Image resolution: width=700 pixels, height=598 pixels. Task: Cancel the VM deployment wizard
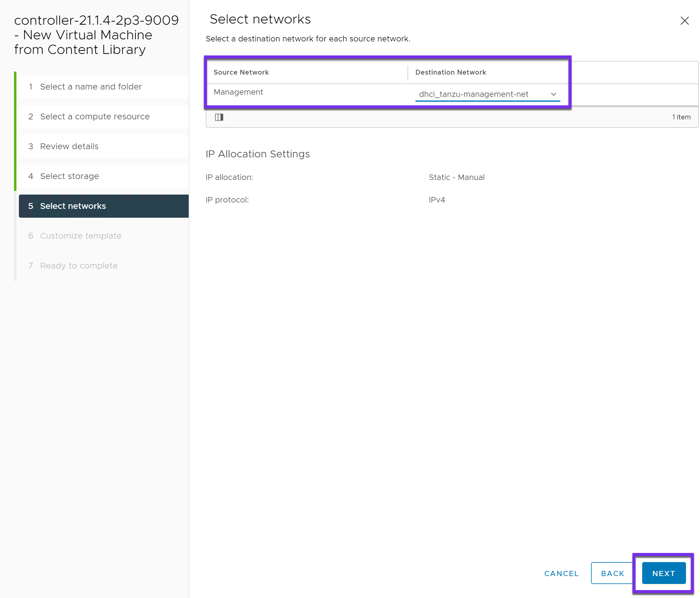[561, 573]
